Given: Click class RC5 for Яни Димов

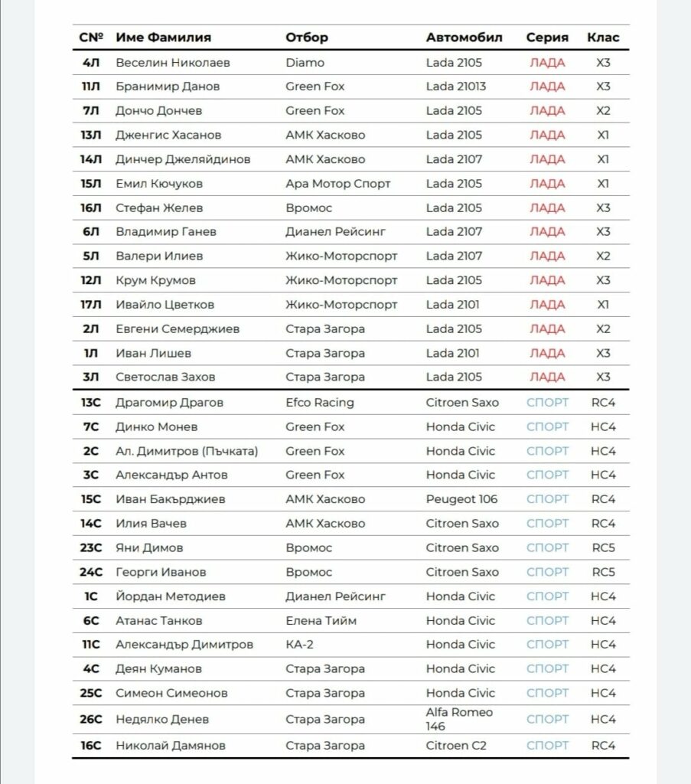Looking at the screenshot, I should pyautogui.click(x=603, y=547).
